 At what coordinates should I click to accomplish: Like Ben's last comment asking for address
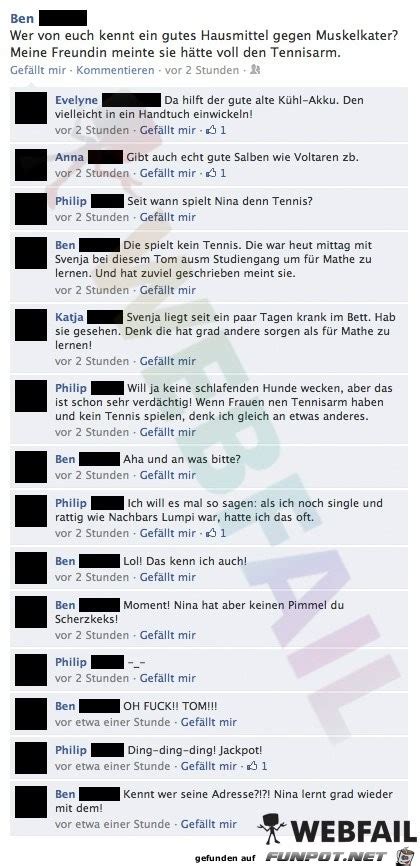pos(208,824)
